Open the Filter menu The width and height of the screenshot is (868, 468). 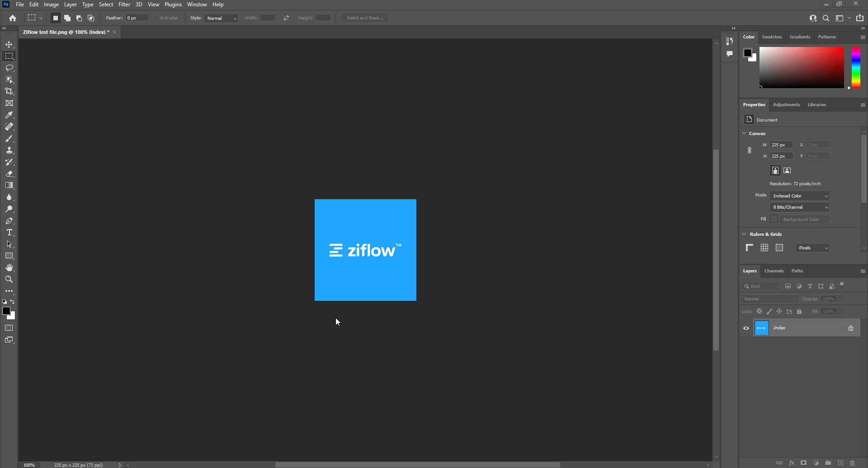(x=124, y=5)
